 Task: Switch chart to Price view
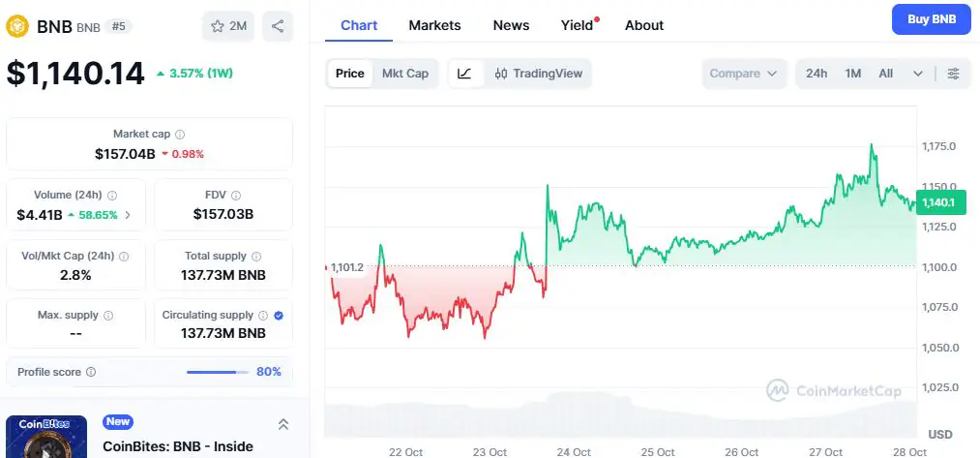pos(350,74)
